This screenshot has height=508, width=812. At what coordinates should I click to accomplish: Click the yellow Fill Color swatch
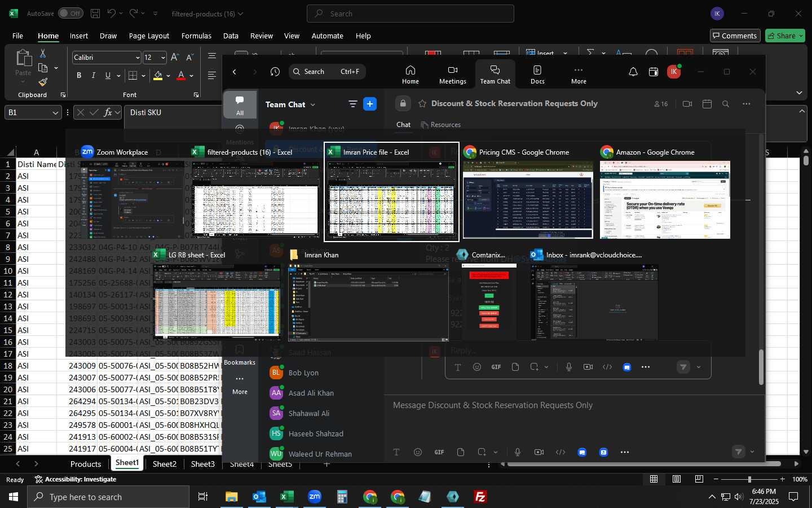pyautogui.click(x=158, y=75)
